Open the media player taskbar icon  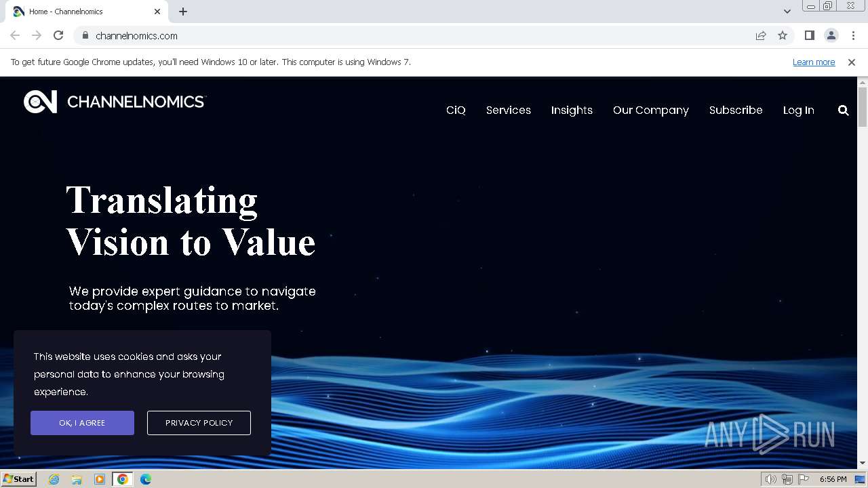pyautogui.click(x=100, y=479)
